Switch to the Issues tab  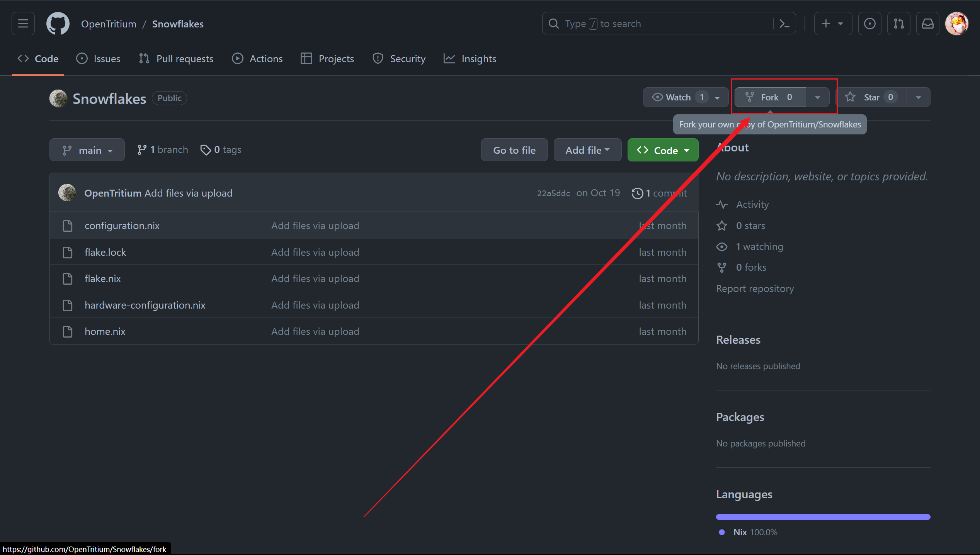click(98, 59)
